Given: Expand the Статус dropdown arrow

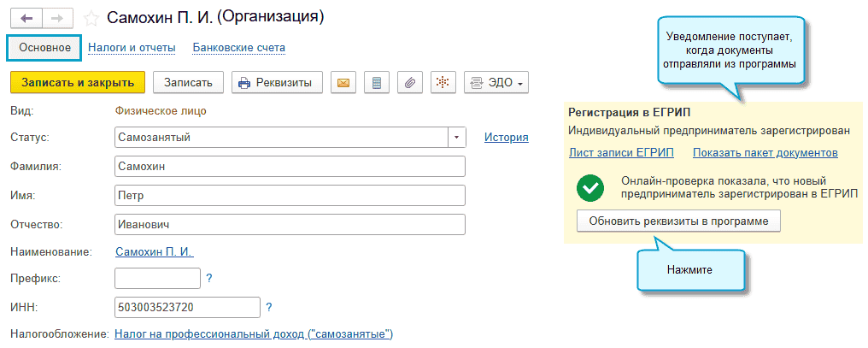Looking at the screenshot, I should coord(456,137).
